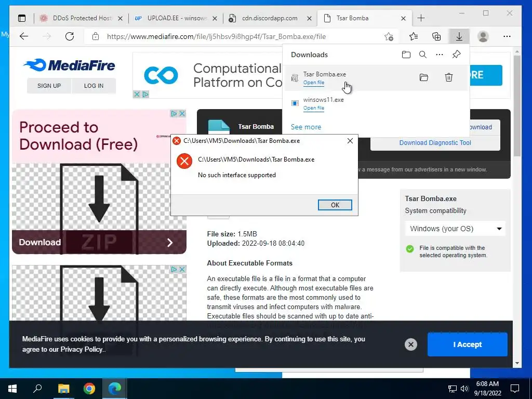Image resolution: width=532 pixels, height=399 pixels.
Task: Open file link for winsows11.exe
Action: tap(313, 108)
